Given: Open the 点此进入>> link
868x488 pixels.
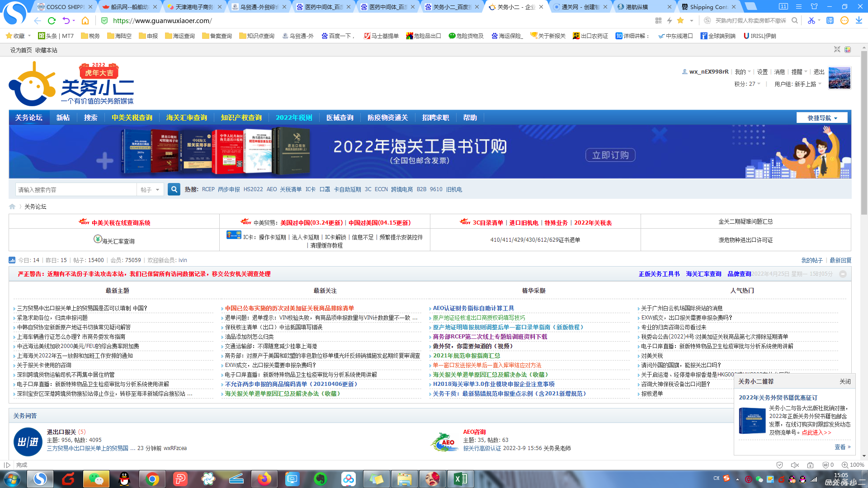Looking at the screenshot, I should point(816,432).
